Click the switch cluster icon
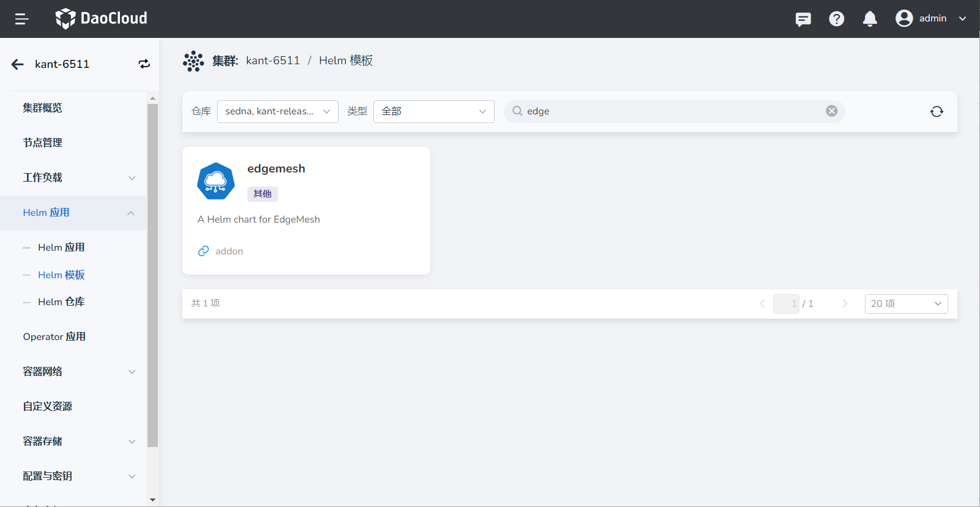 click(x=144, y=64)
